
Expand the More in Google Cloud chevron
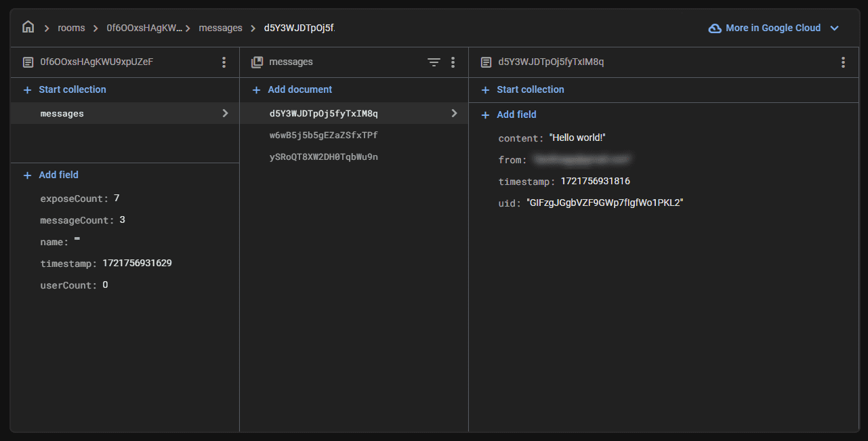(x=835, y=28)
